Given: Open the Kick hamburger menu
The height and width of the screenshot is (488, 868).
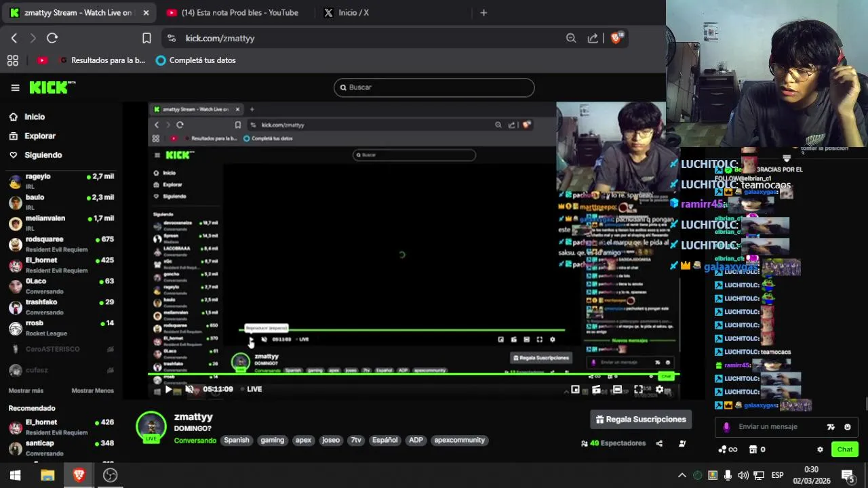Looking at the screenshot, I should click(x=15, y=87).
